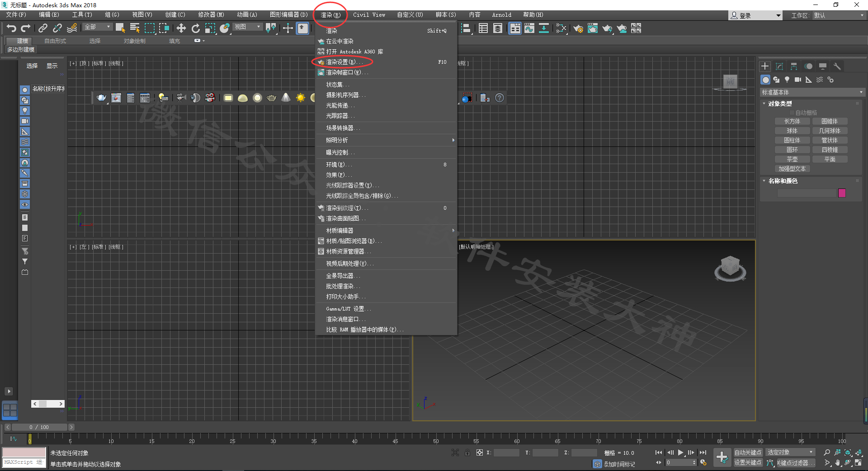
Task: Activate the Select Object tool
Action: tap(120, 28)
